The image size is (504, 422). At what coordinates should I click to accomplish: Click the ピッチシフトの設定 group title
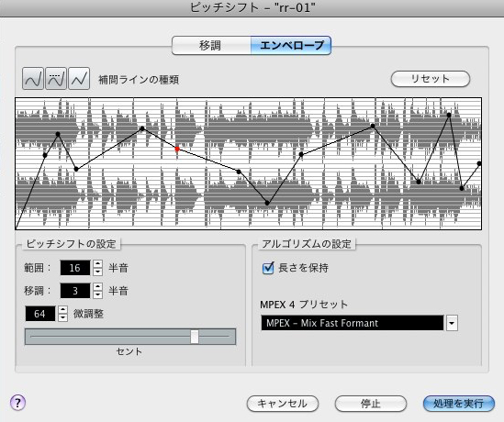71,244
